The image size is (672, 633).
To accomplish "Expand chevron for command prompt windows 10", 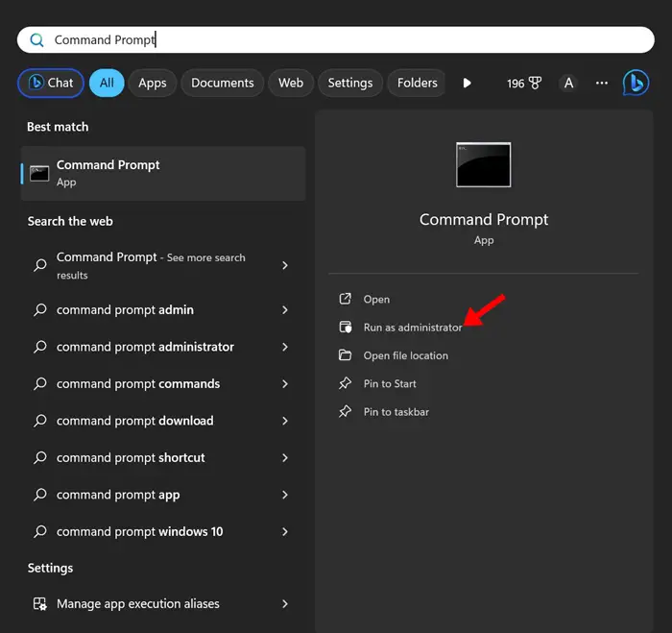I will [285, 531].
